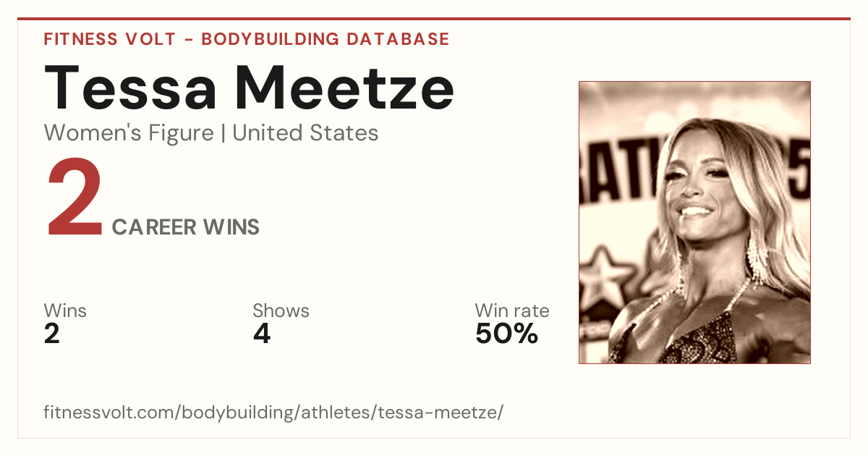Click the Tessa Meetze athlete photo
Image resolution: width=868 pixels, height=456 pixels.
pyautogui.click(x=694, y=222)
